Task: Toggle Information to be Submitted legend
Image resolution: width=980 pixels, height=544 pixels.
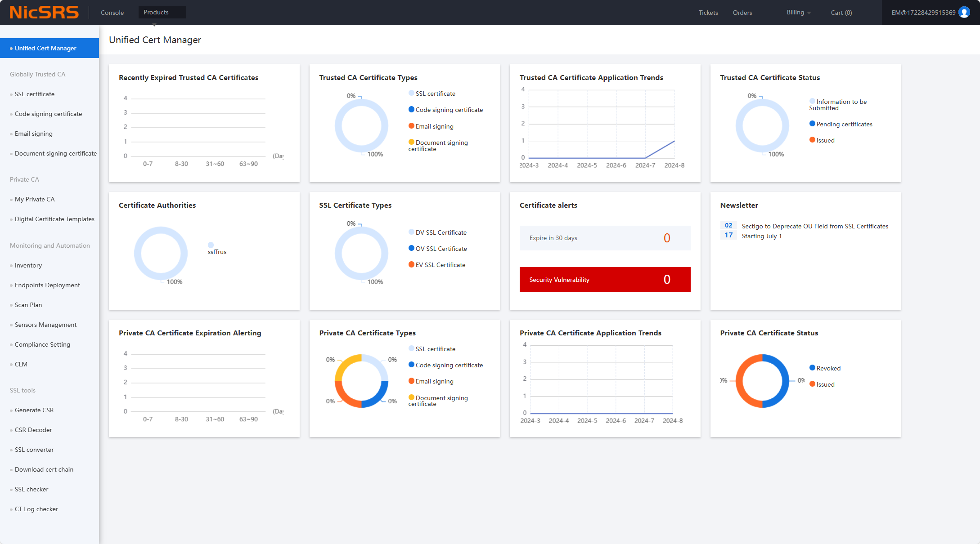Action: click(838, 105)
